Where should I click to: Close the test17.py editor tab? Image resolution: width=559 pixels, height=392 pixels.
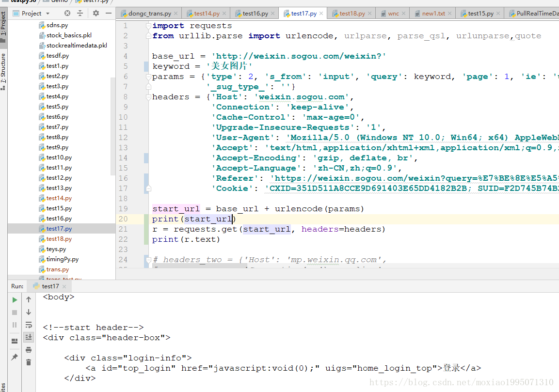click(x=321, y=14)
